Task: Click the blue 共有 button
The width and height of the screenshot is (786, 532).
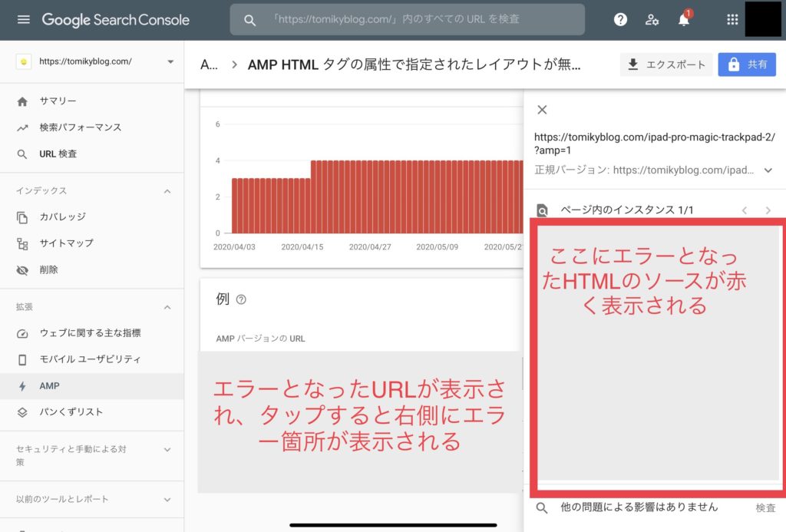Action: click(x=746, y=64)
